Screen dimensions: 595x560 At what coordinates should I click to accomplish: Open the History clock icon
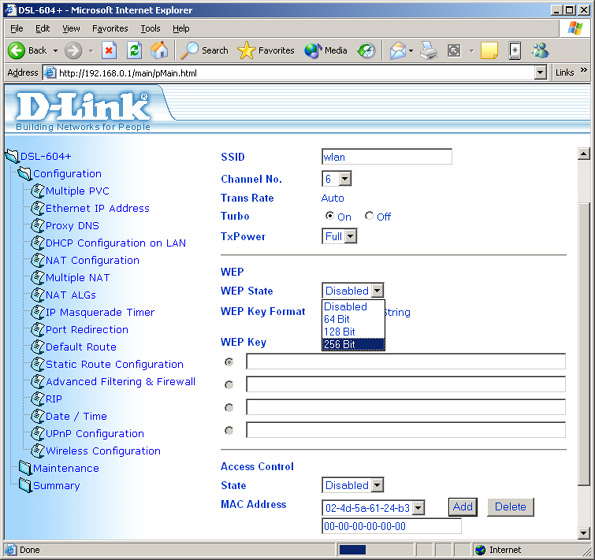point(367,50)
